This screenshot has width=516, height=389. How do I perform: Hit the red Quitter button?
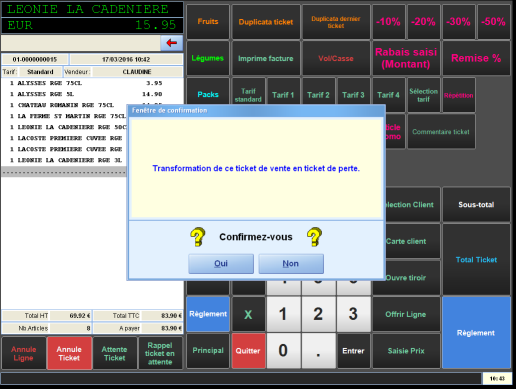tap(248, 351)
